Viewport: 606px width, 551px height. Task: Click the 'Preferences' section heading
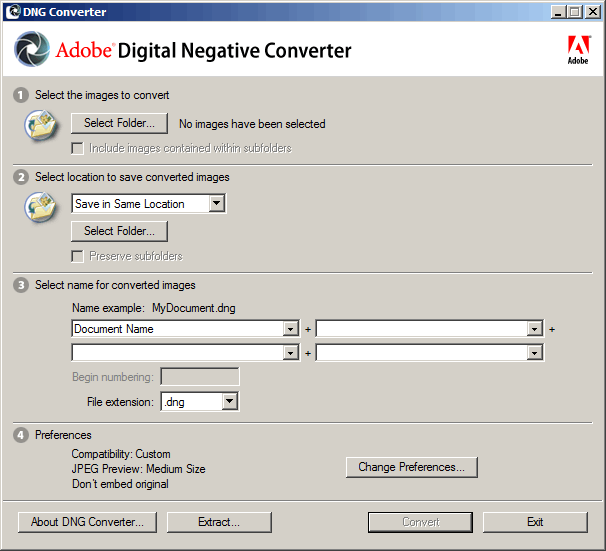pos(63,435)
